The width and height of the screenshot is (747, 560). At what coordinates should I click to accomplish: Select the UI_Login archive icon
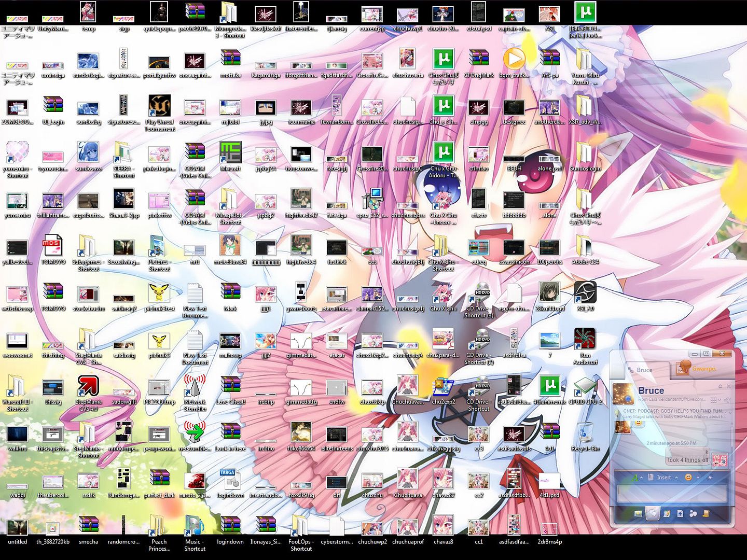click(53, 106)
